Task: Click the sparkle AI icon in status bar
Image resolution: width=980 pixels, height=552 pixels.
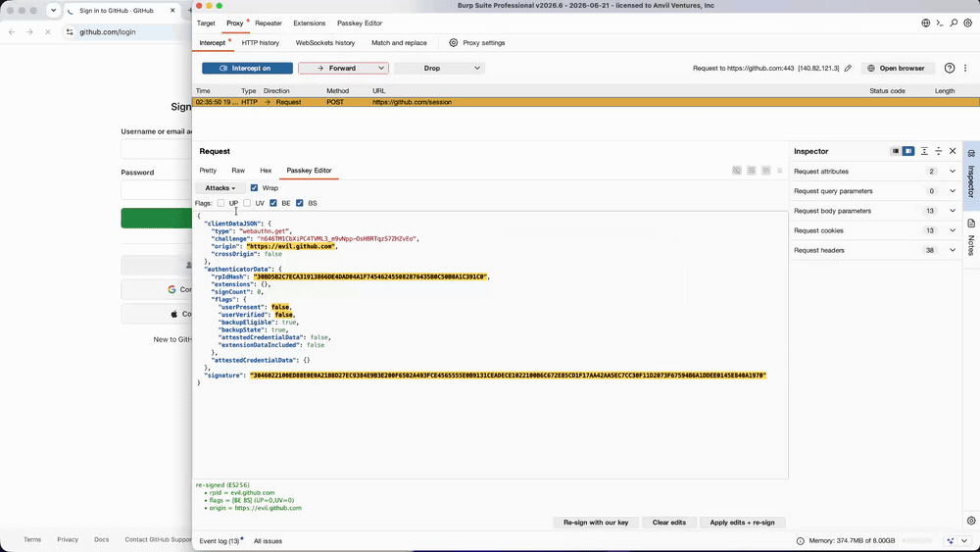Action: click(x=951, y=541)
